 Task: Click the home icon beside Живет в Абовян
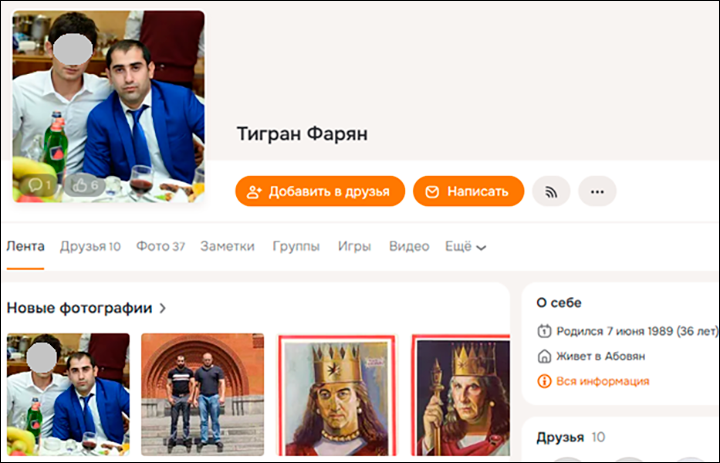[x=544, y=356]
